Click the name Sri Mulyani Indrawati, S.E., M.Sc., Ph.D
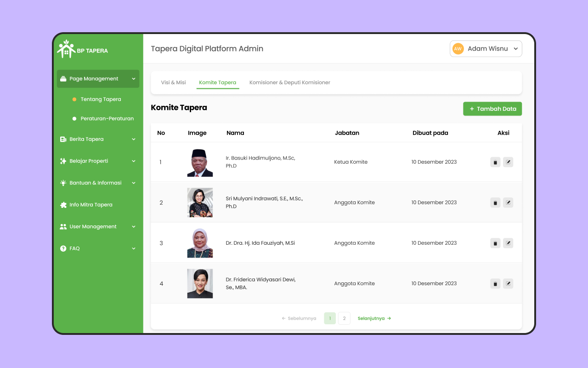The image size is (588, 368). tap(264, 202)
